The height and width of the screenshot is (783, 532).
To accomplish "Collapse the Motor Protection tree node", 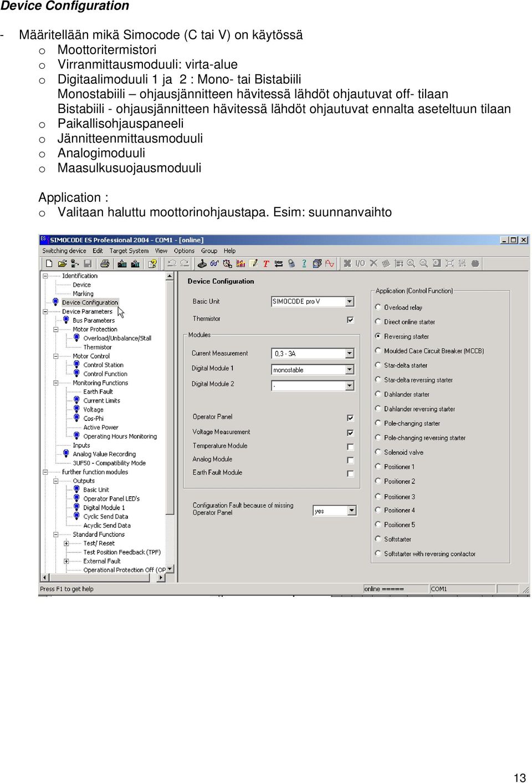I will 55,329.
